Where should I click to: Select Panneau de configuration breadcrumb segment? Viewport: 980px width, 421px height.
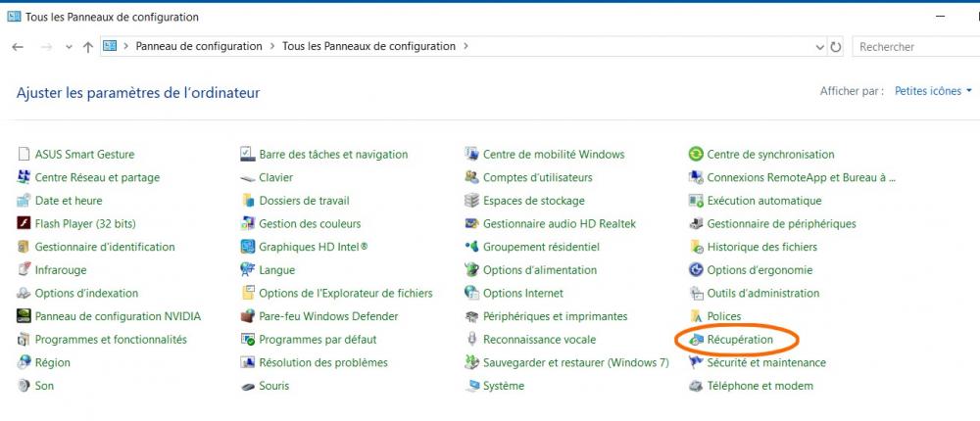(199, 46)
